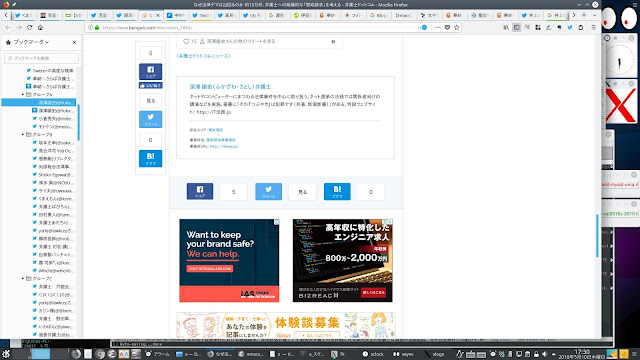This screenshot has width=640, height=360.
Task: Go back to the previous page
Action: pos(8,27)
